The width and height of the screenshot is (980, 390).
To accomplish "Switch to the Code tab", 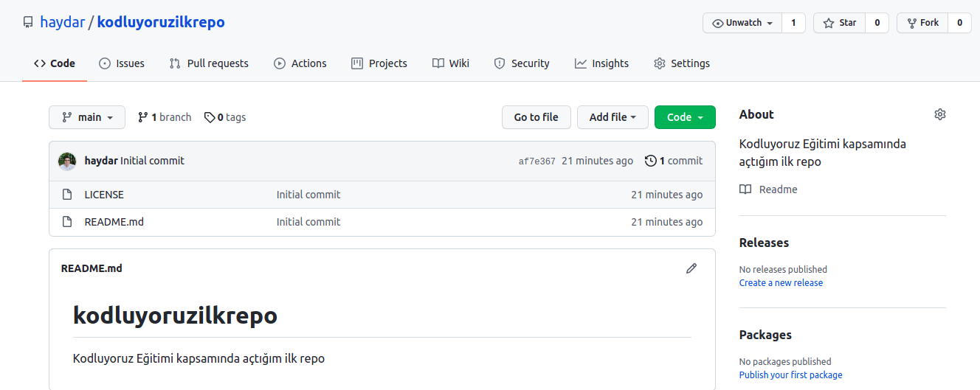I will pyautogui.click(x=55, y=63).
